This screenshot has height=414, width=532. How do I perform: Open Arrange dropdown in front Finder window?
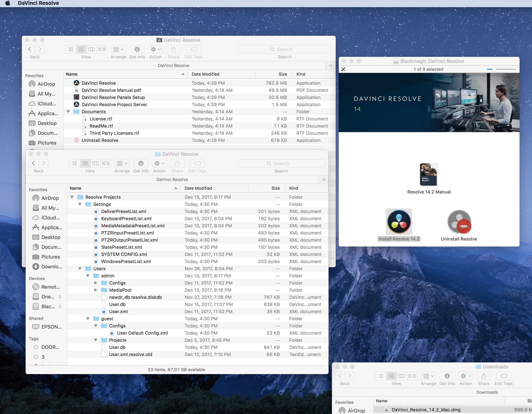[x=122, y=163]
